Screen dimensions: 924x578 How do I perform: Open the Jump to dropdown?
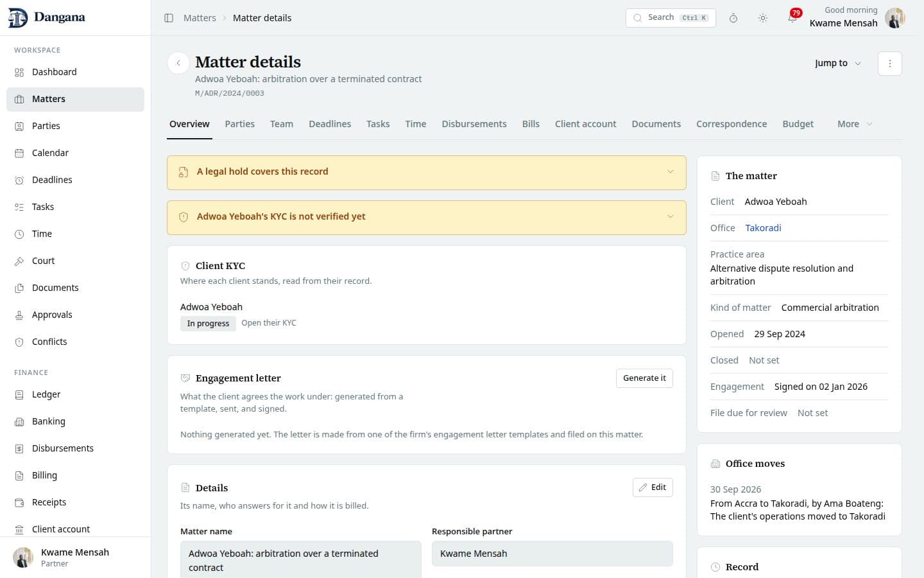pyautogui.click(x=837, y=63)
